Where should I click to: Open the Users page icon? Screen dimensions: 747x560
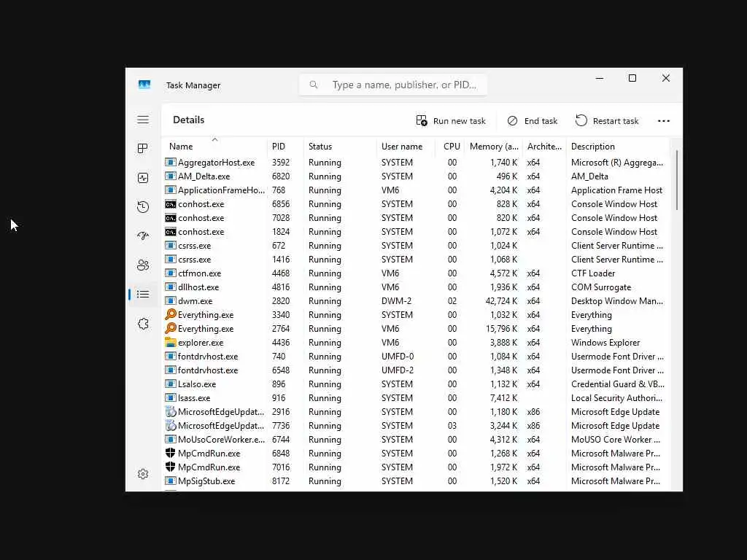(x=143, y=265)
